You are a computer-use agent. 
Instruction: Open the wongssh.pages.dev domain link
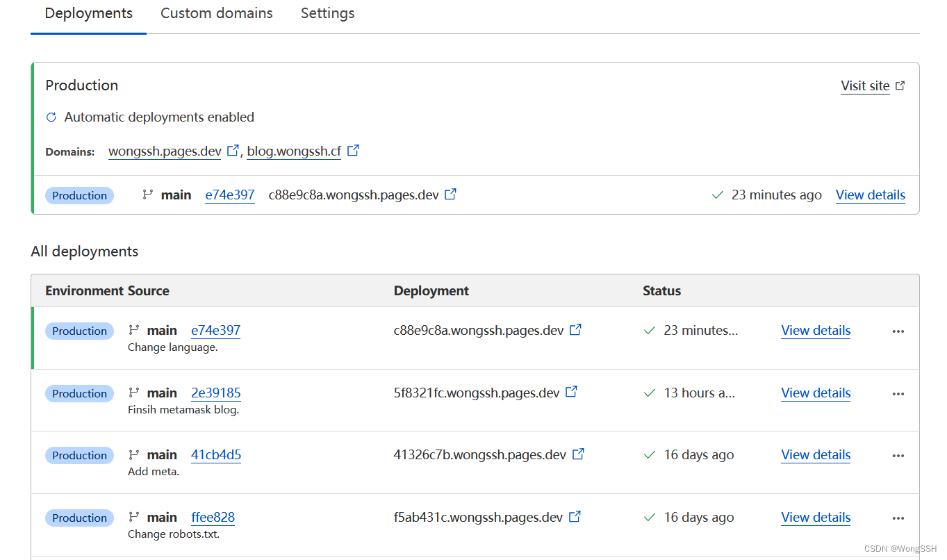[165, 151]
